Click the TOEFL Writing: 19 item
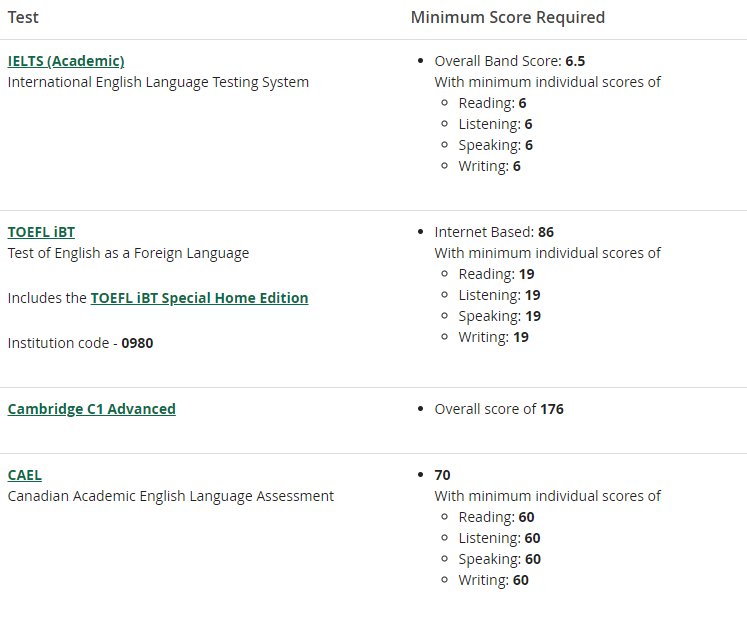Viewport: 747px width, 620px height. coord(493,337)
